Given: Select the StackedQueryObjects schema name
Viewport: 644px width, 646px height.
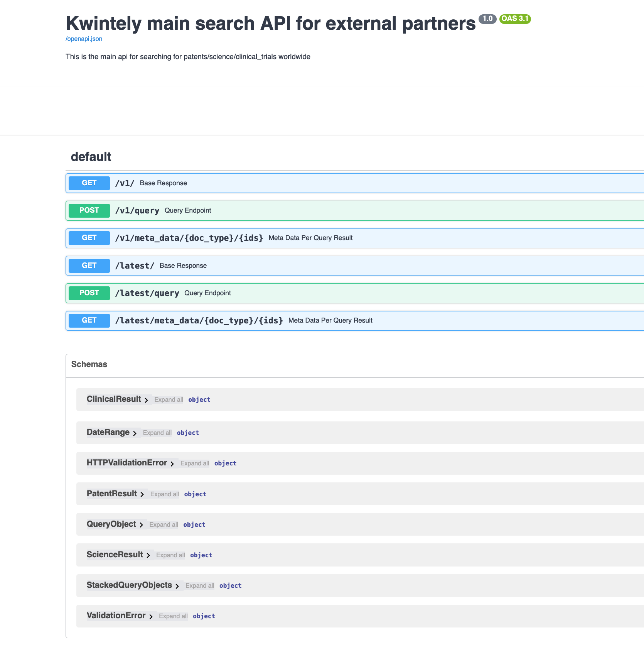Looking at the screenshot, I should [129, 585].
